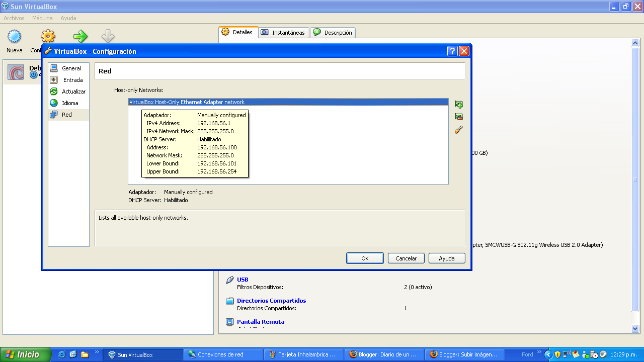Open the Idioma settings category
644x362 pixels.
[x=69, y=103]
